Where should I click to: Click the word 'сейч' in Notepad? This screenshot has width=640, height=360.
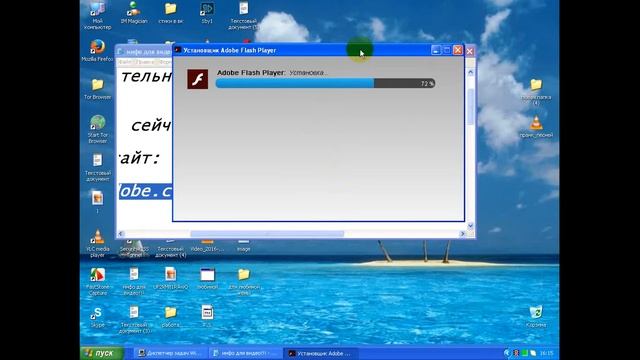pyautogui.click(x=151, y=125)
